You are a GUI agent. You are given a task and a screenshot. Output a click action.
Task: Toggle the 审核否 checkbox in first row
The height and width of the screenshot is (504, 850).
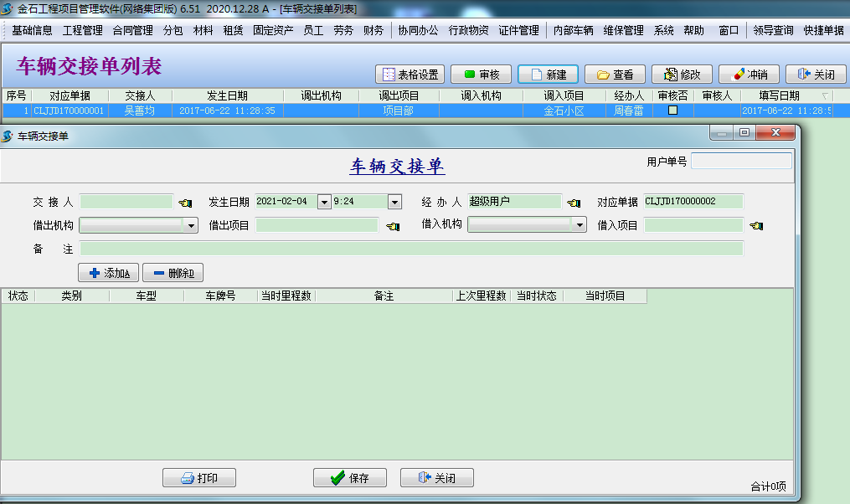(672, 111)
